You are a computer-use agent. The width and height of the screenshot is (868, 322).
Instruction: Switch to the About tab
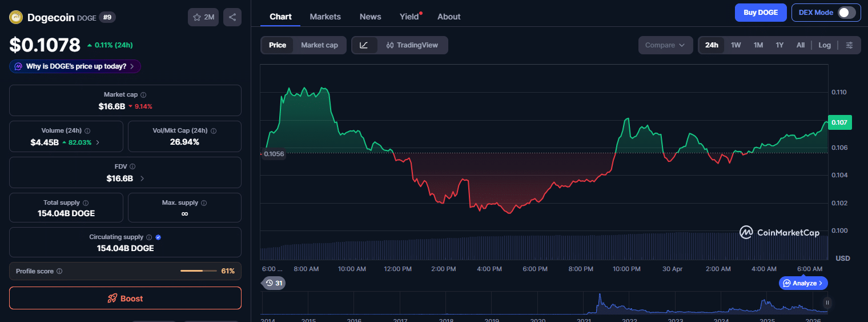click(449, 17)
